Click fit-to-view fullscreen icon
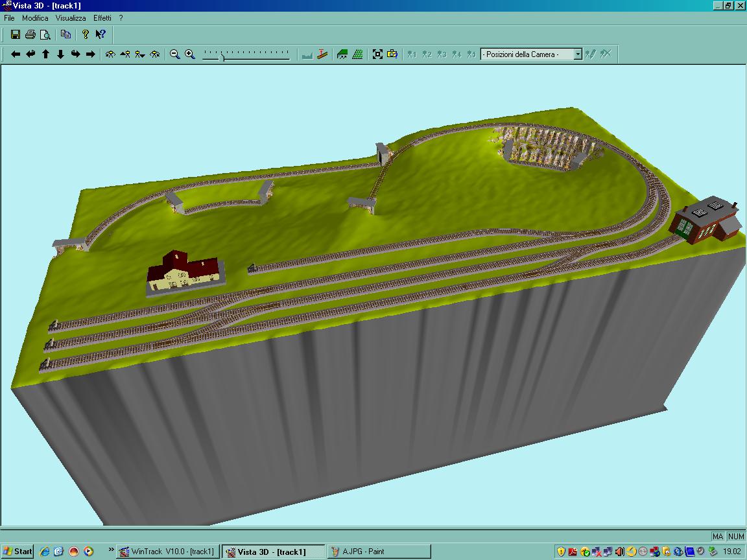Screen dimensions: 747x560 point(377,54)
